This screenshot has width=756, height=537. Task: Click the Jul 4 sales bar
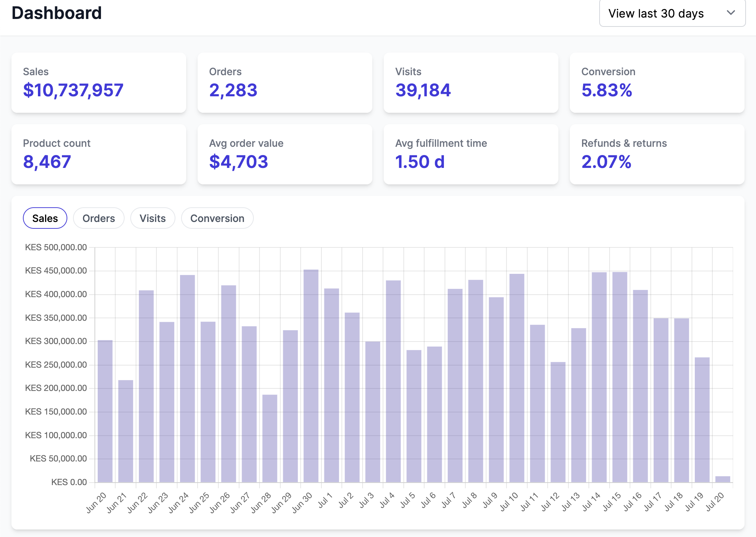(393, 381)
